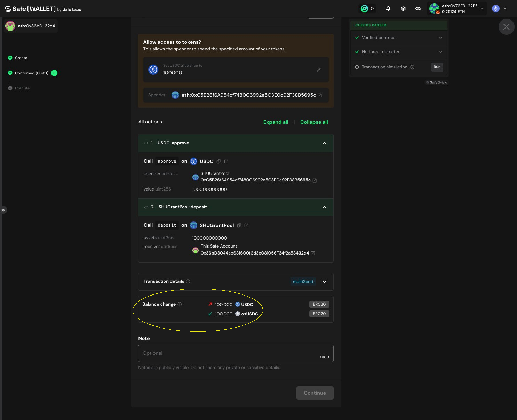Click the wallet balance 0.25124 ETH
Screen dimensions: 517x420
point(453,11)
